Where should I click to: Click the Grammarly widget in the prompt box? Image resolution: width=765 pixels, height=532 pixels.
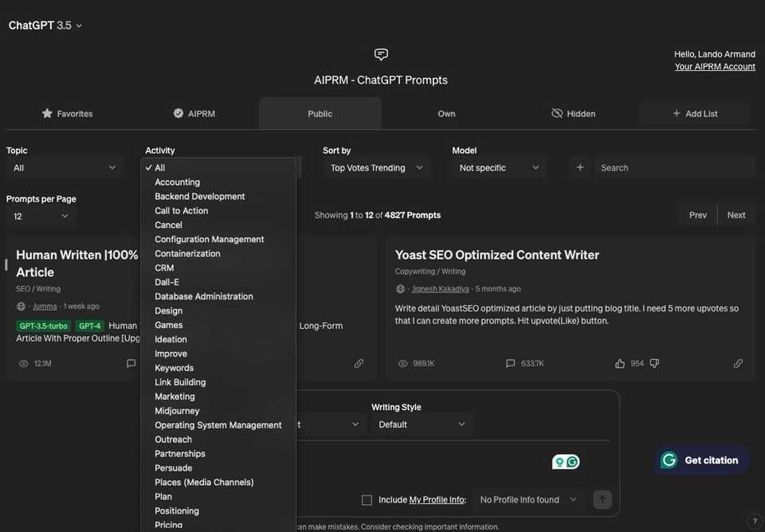coord(566,461)
